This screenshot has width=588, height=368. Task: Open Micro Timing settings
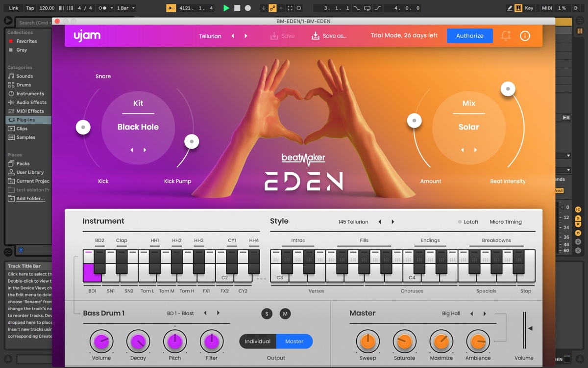(506, 222)
